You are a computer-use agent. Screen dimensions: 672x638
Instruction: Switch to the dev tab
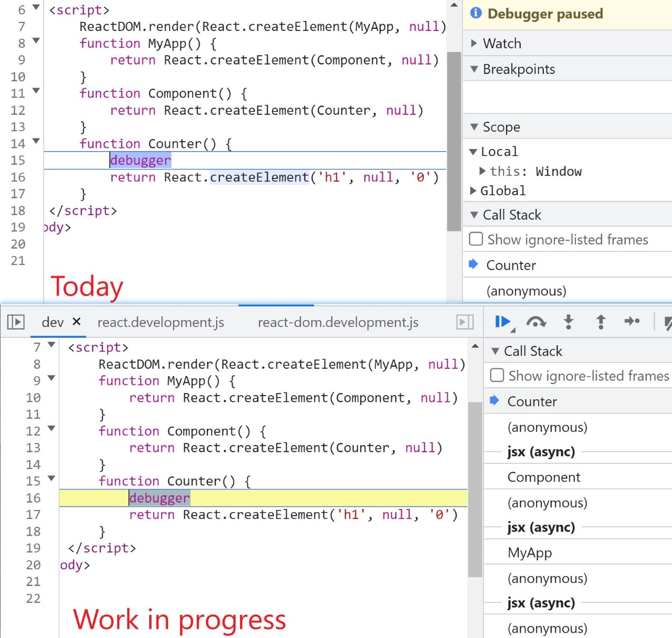52,322
